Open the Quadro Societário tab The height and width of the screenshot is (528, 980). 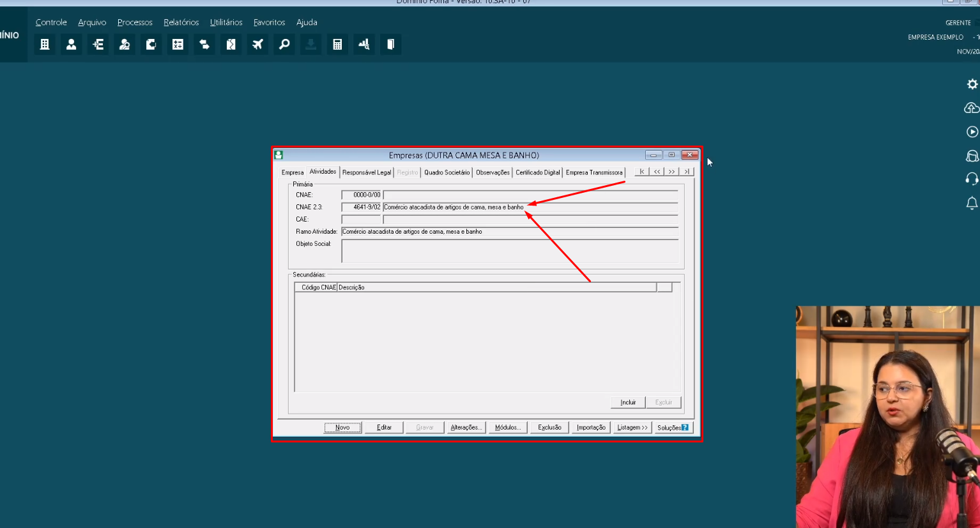pos(447,172)
